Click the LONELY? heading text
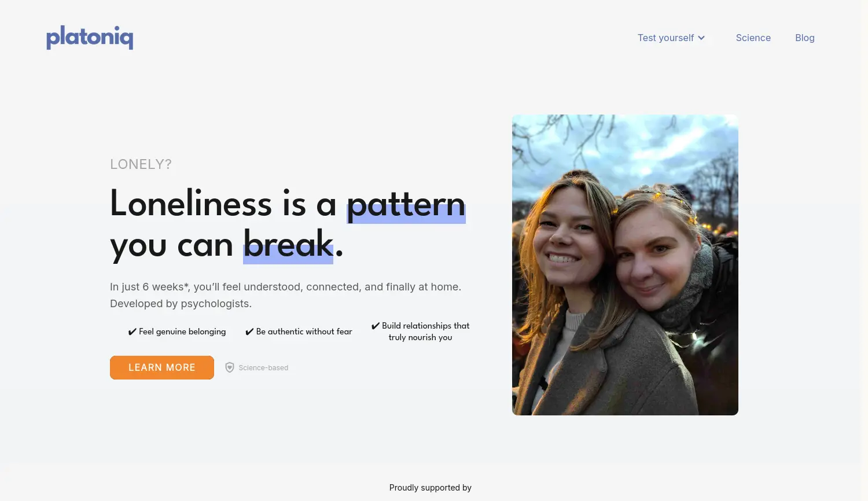This screenshot has height=501, width=868. tap(141, 164)
